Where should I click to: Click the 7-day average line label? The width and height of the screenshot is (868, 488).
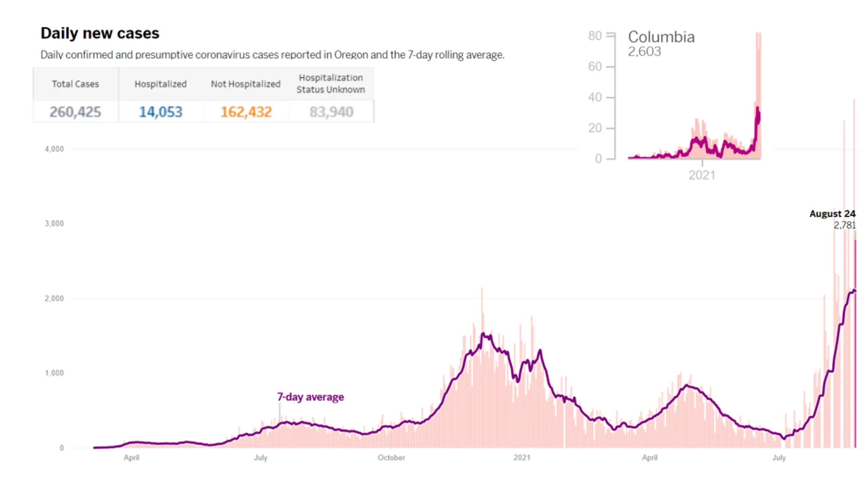coord(311,397)
